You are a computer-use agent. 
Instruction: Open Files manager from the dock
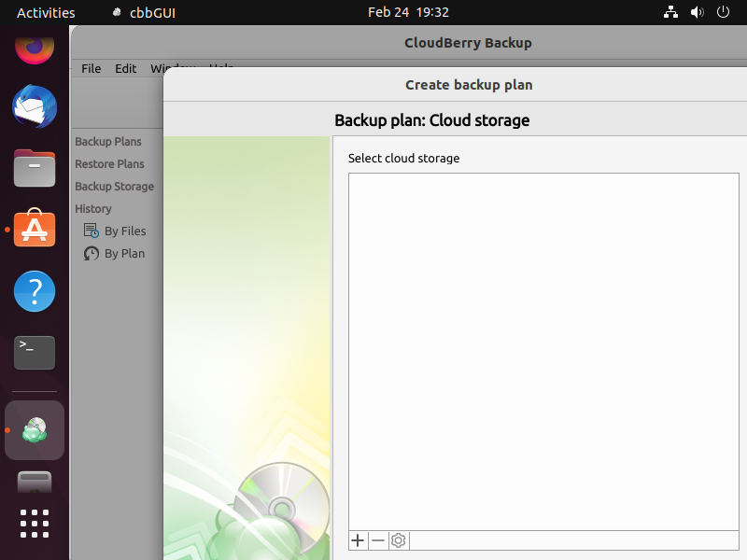(x=35, y=168)
